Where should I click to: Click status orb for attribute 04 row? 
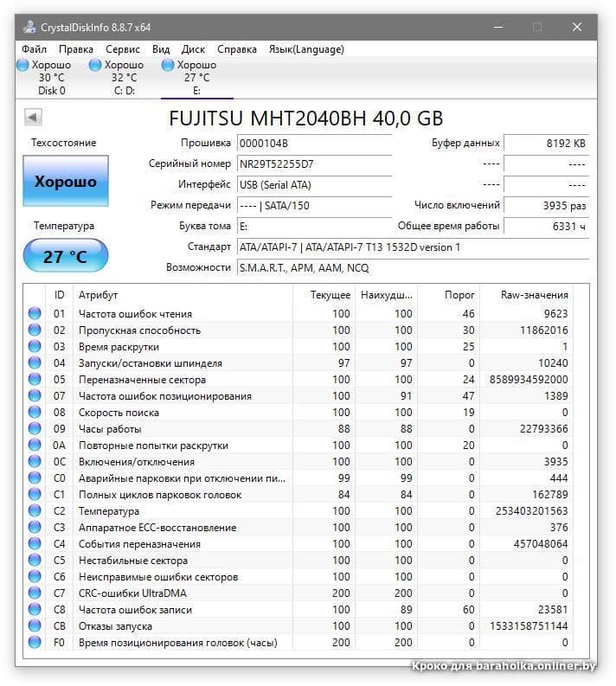pyautogui.click(x=35, y=362)
